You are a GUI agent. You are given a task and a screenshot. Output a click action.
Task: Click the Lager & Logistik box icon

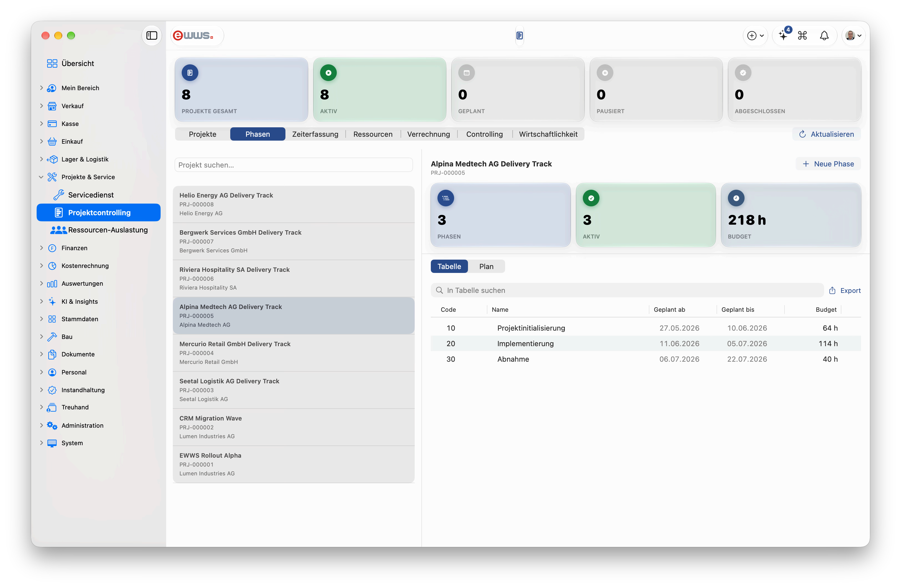pyautogui.click(x=52, y=159)
